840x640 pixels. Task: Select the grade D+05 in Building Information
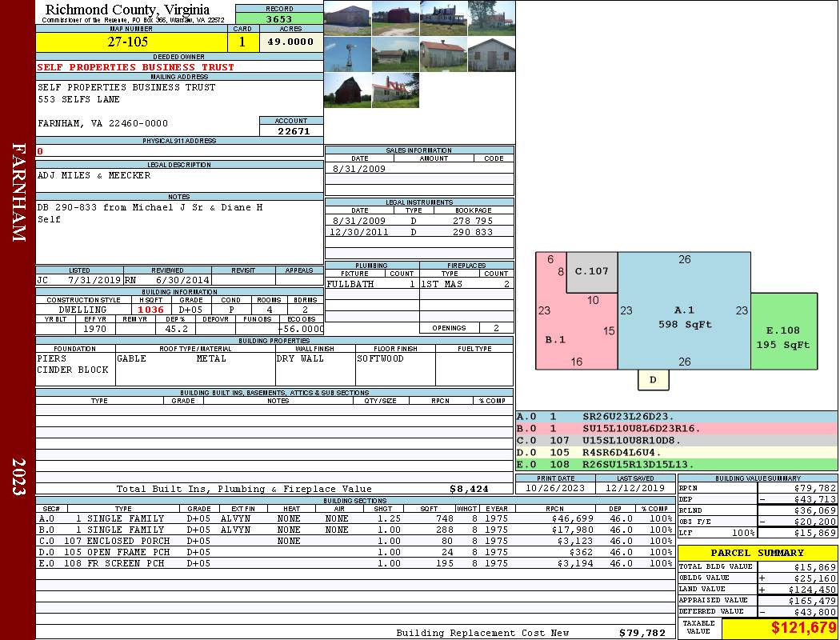pos(190,310)
